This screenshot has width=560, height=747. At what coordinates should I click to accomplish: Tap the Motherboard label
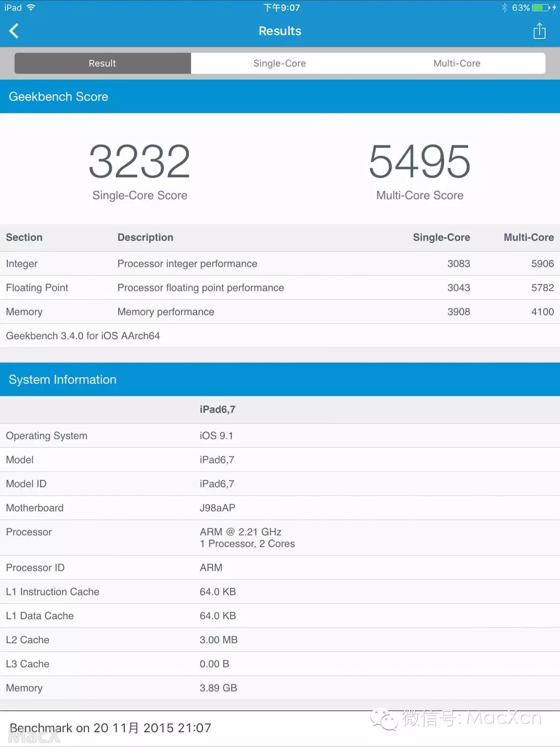[35, 508]
